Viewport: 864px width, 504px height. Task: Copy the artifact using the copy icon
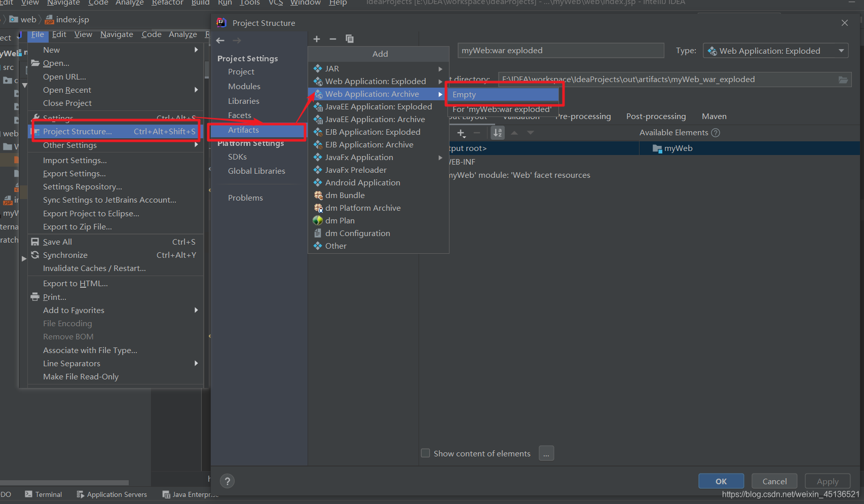click(x=350, y=39)
